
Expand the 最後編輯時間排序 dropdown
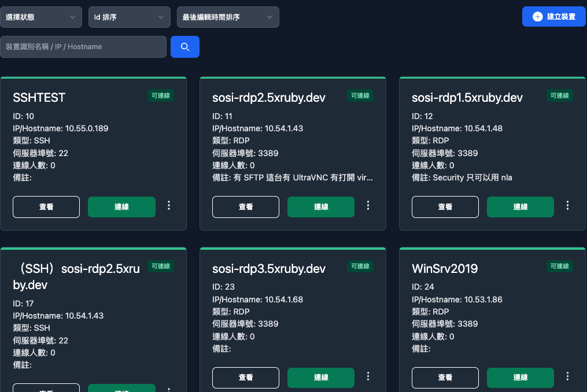click(228, 17)
